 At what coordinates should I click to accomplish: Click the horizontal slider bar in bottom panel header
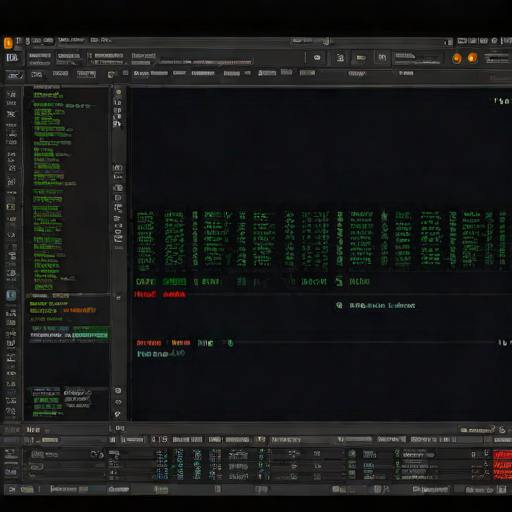(x=357, y=440)
